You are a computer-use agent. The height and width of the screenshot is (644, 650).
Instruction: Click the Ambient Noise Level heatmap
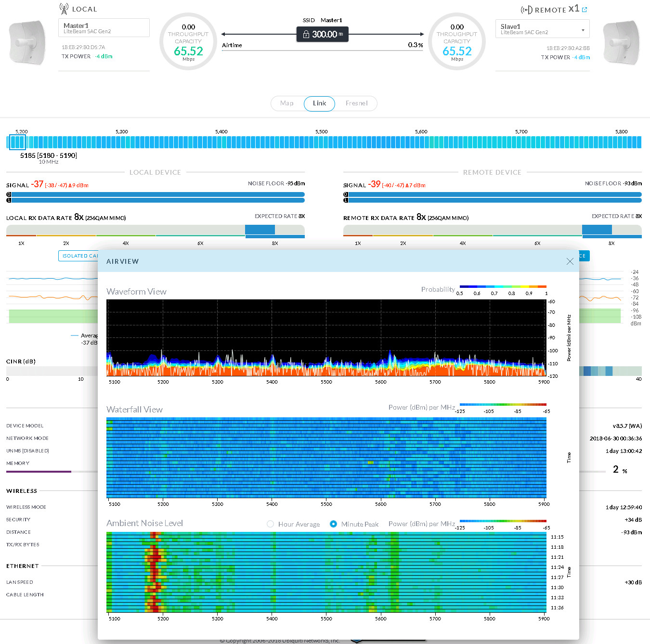tap(326, 572)
